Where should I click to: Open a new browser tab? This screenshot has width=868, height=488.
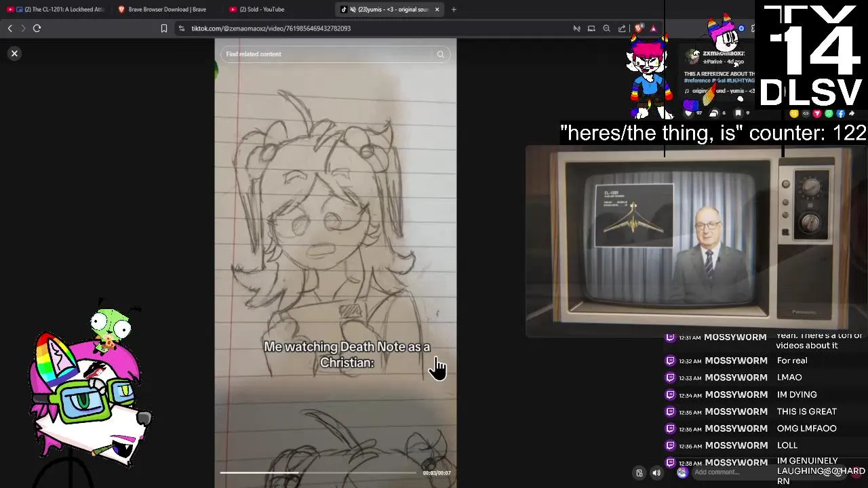point(454,9)
